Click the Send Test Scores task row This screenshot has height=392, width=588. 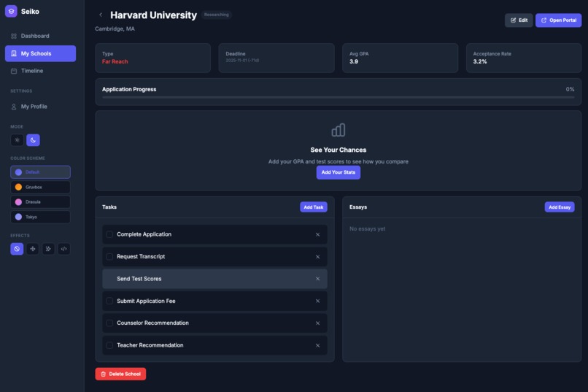pos(214,279)
